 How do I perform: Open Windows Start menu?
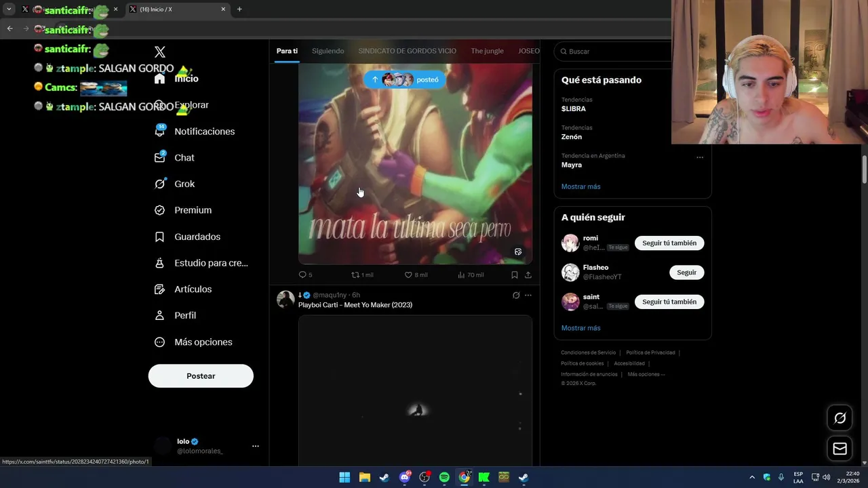coord(344,477)
